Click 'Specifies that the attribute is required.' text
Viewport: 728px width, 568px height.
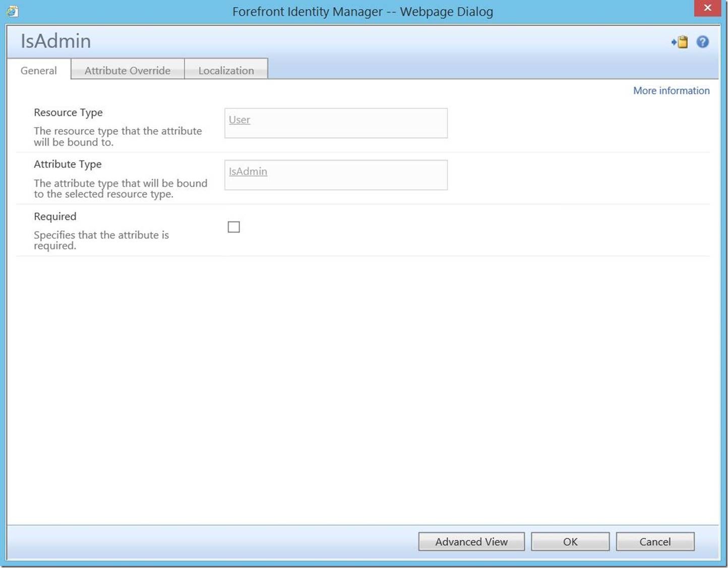101,240
